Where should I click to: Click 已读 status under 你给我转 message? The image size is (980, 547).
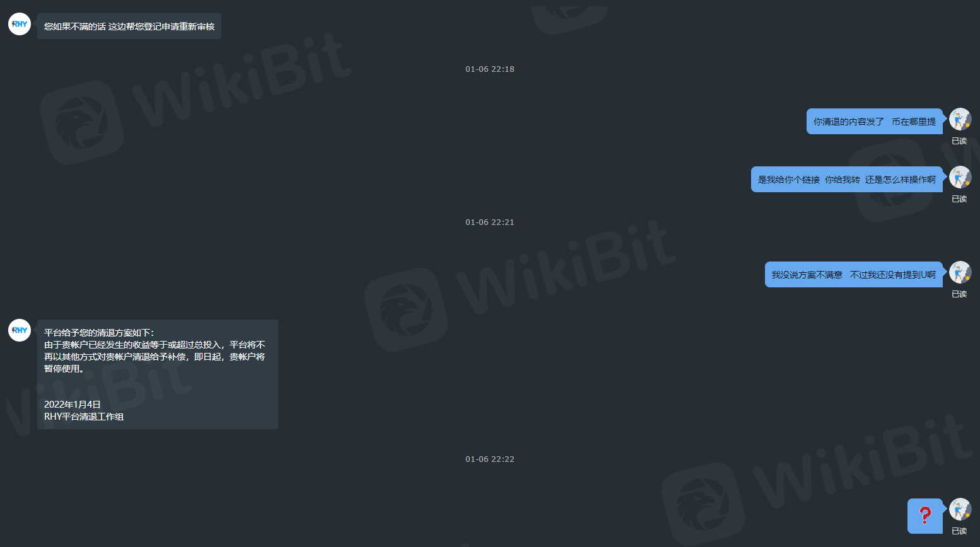click(x=959, y=199)
